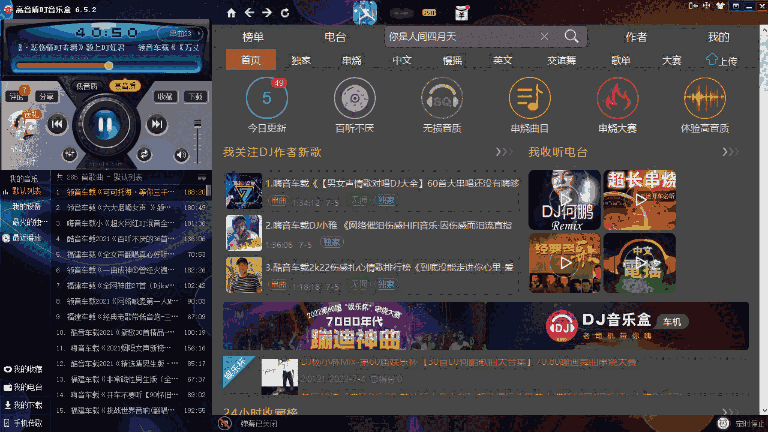
Task: Refresh the page with the reload icon
Action: pyautogui.click(x=285, y=13)
